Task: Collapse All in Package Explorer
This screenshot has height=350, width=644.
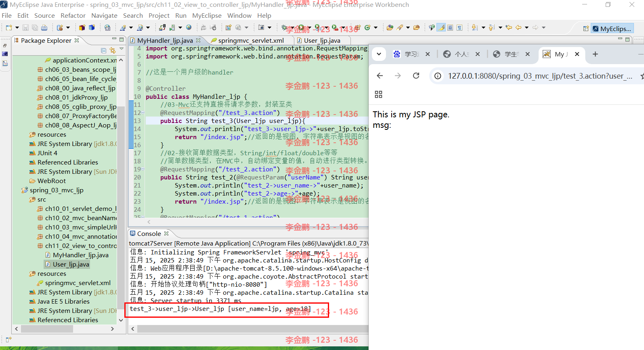Action: (x=104, y=50)
